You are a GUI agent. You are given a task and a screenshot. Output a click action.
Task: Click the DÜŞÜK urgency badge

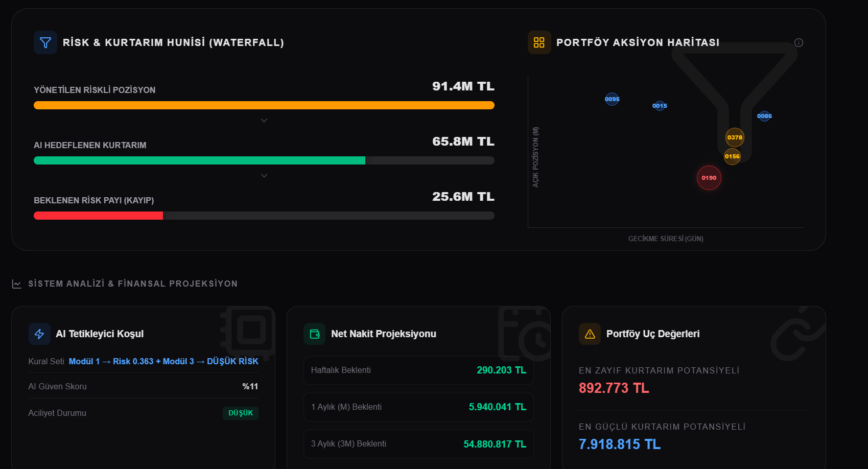point(241,413)
